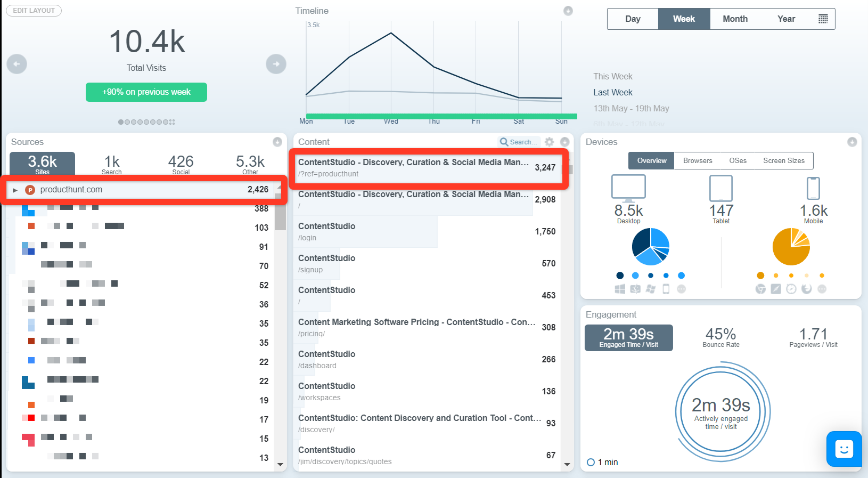The width and height of the screenshot is (868, 478).
Task: Open the Content widget corner menu
Action: (x=565, y=142)
